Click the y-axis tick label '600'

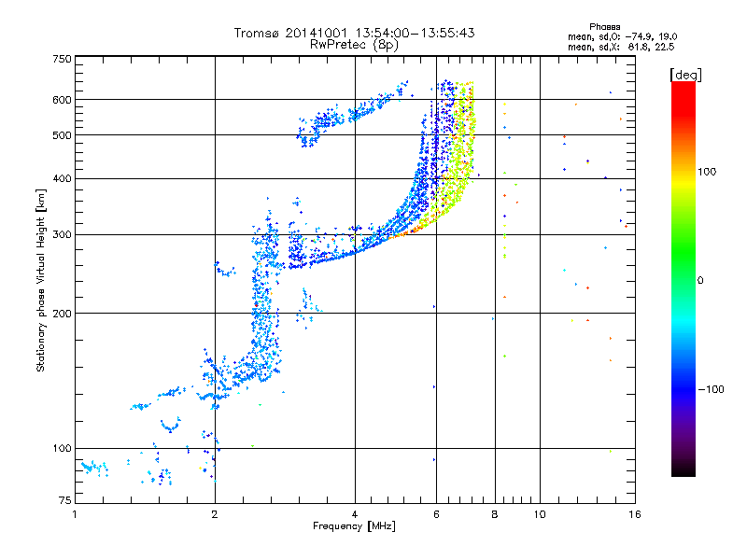coord(62,100)
